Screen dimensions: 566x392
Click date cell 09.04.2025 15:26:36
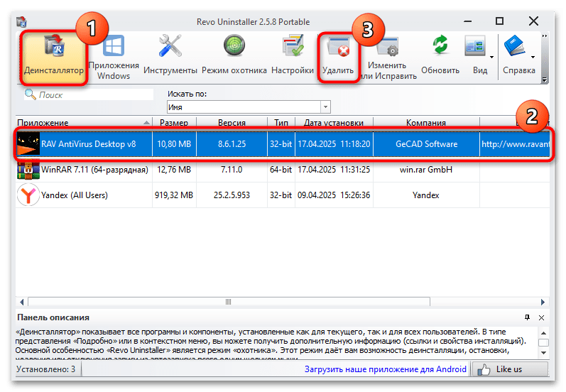(334, 195)
